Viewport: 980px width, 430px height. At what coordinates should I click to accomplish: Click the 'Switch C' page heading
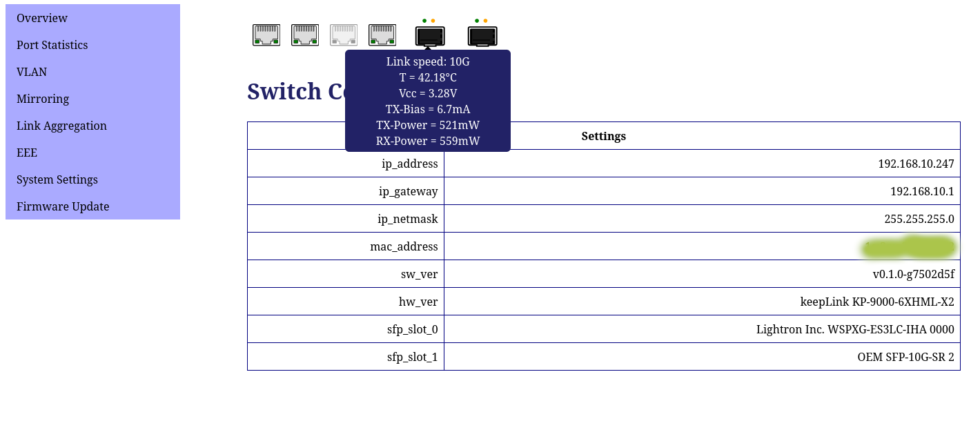[295, 91]
